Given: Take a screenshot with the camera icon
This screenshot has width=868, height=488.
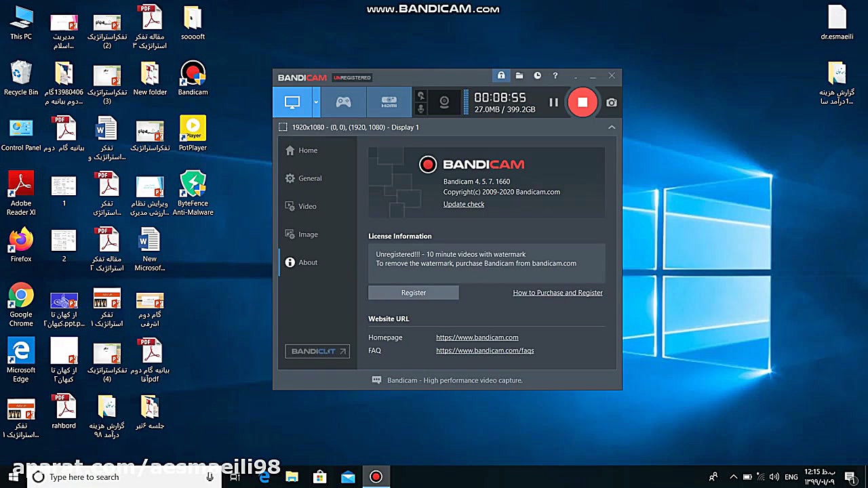Looking at the screenshot, I should [x=612, y=102].
